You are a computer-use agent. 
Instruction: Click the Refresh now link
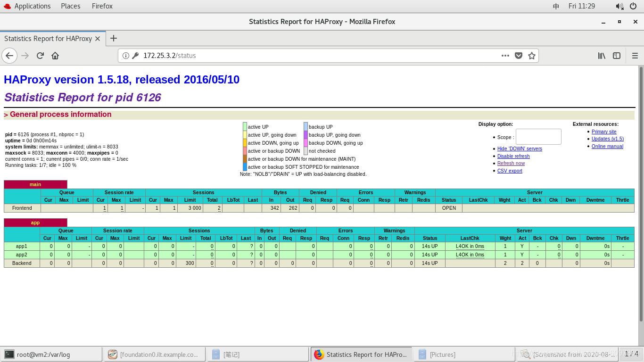click(511, 163)
